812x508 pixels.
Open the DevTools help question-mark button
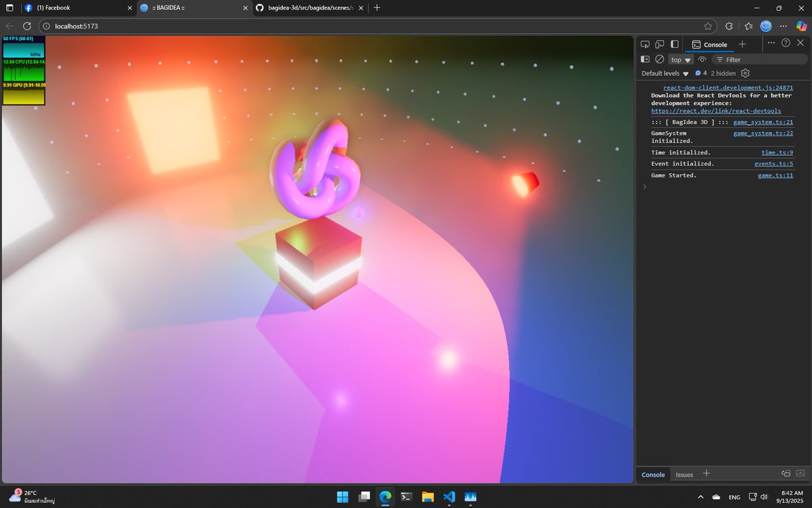tap(786, 43)
